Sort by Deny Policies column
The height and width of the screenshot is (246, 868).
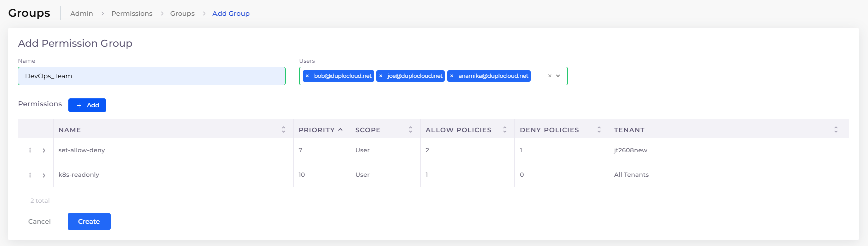(x=599, y=130)
